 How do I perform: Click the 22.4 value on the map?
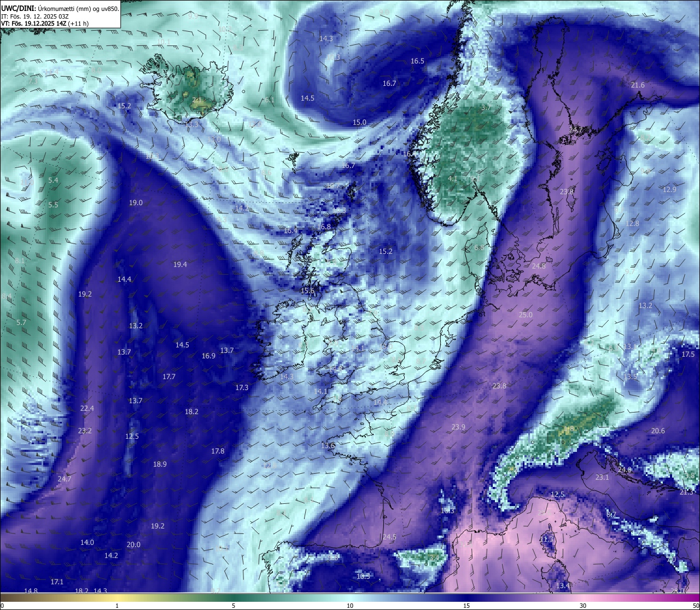87,409
